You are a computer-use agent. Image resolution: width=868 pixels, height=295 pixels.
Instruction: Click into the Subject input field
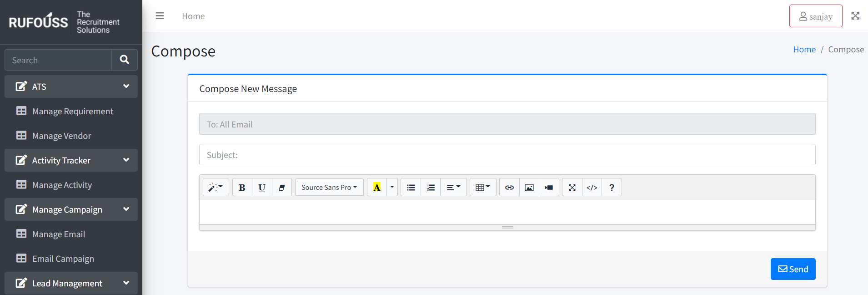(507, 155)
